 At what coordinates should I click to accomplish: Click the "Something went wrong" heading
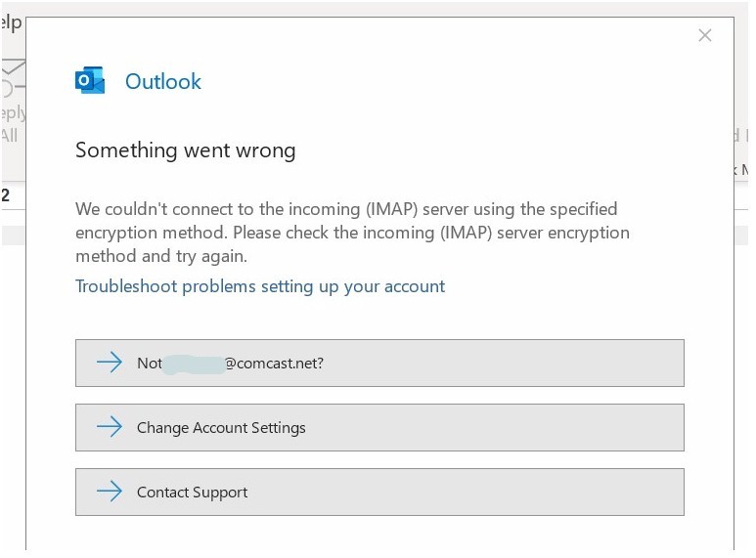(185, 150)
